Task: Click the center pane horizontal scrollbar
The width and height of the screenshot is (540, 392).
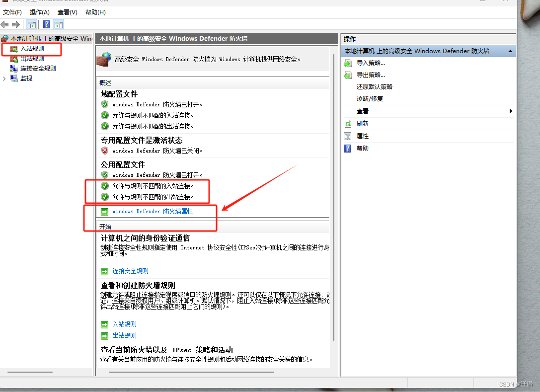Action: (191, 372)
